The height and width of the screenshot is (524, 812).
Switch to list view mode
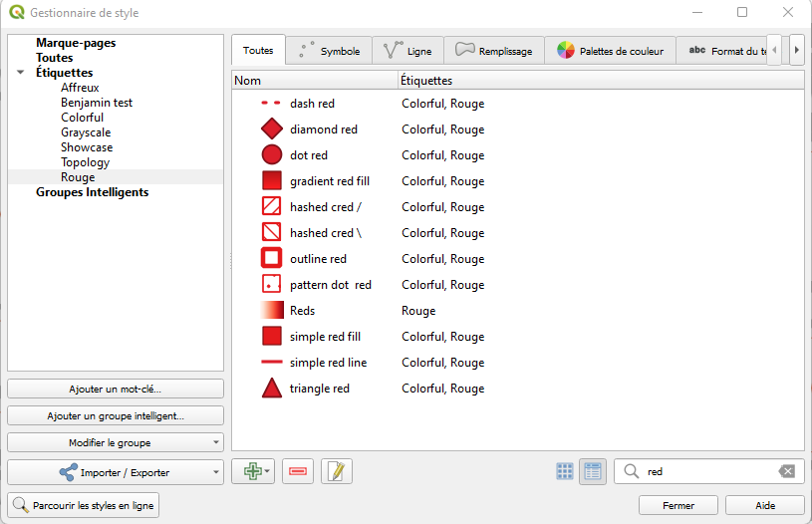(593, 471)
